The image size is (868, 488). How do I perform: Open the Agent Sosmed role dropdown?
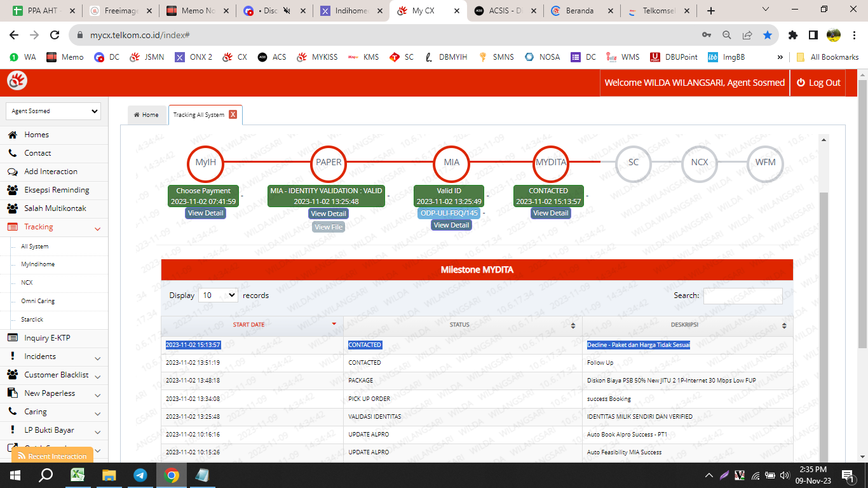[x=53, y=111]
